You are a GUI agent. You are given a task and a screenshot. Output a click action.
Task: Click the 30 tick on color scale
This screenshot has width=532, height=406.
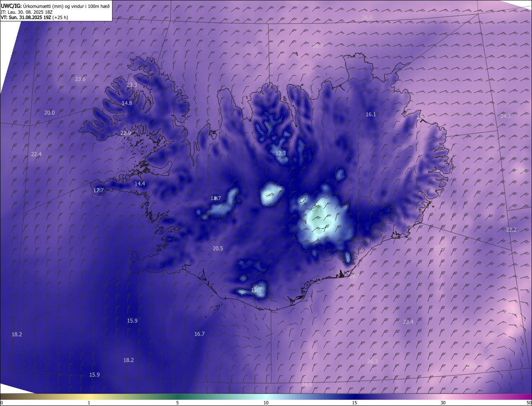[443, 403]
